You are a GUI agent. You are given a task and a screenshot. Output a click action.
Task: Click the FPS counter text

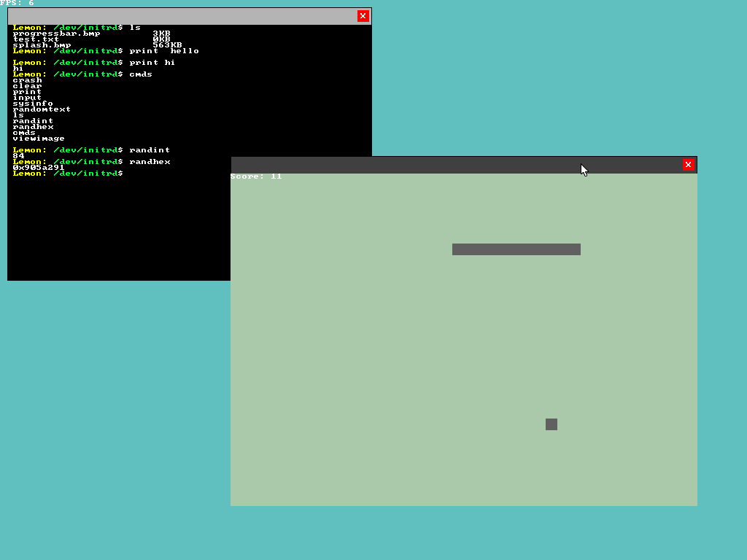coord(18,3)
